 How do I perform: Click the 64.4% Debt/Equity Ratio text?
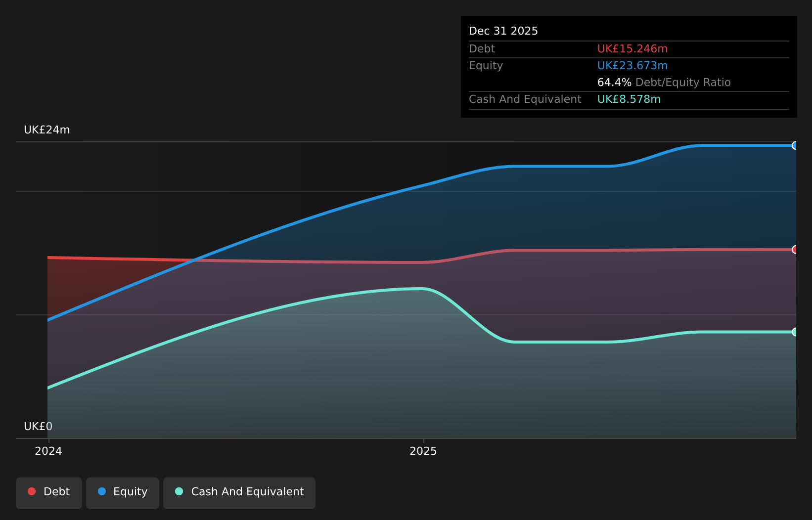(664, 83)
